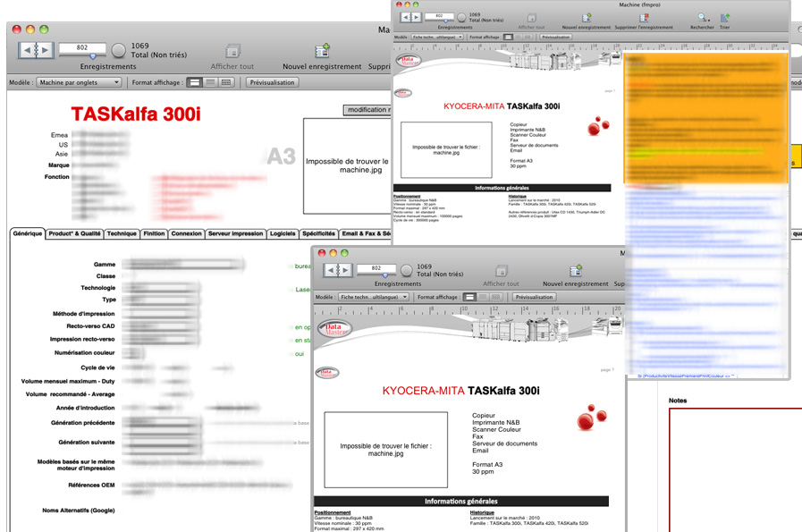Click Prévisualisation in front bottom window
The height and width of the screenshot is (532, 802).
click(534, 297)
